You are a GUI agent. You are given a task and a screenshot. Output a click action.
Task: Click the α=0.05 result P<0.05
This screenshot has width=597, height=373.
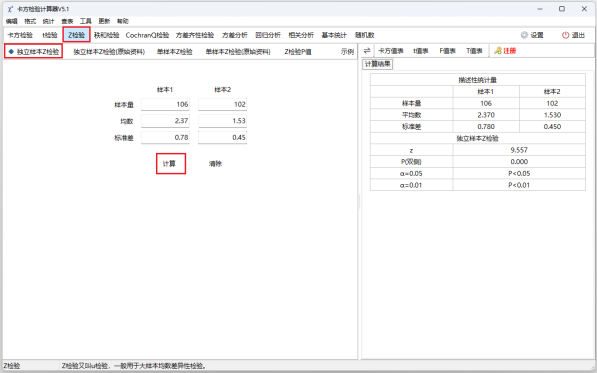tap(519, 174)
